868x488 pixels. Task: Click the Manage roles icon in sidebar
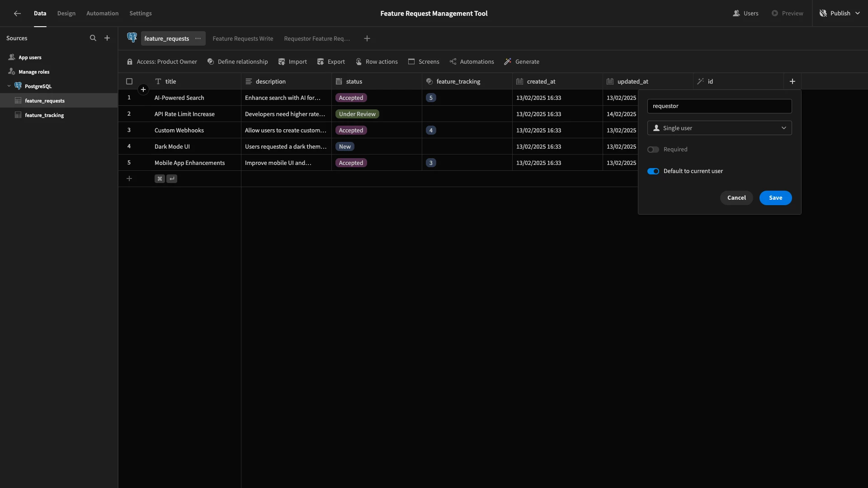pos(12,72)
